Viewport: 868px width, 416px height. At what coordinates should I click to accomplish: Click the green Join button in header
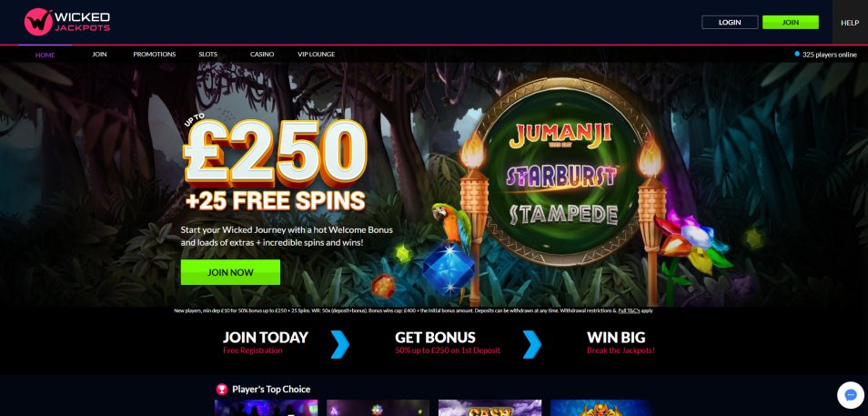point(791,22)
